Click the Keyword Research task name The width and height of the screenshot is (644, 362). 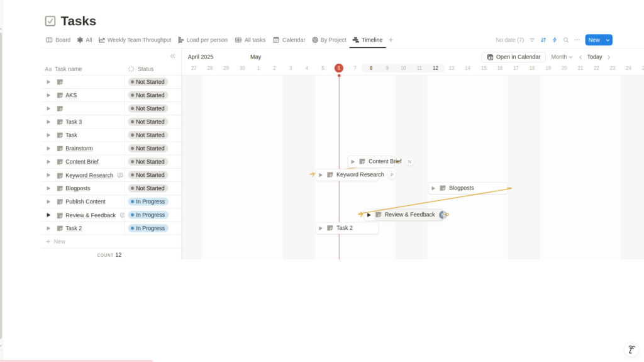click(x=89, y=175)
